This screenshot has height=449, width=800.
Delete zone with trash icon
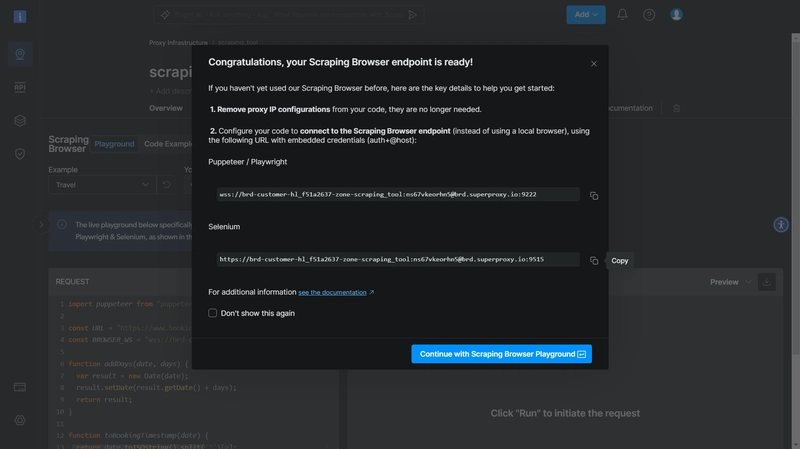(677, 108)
